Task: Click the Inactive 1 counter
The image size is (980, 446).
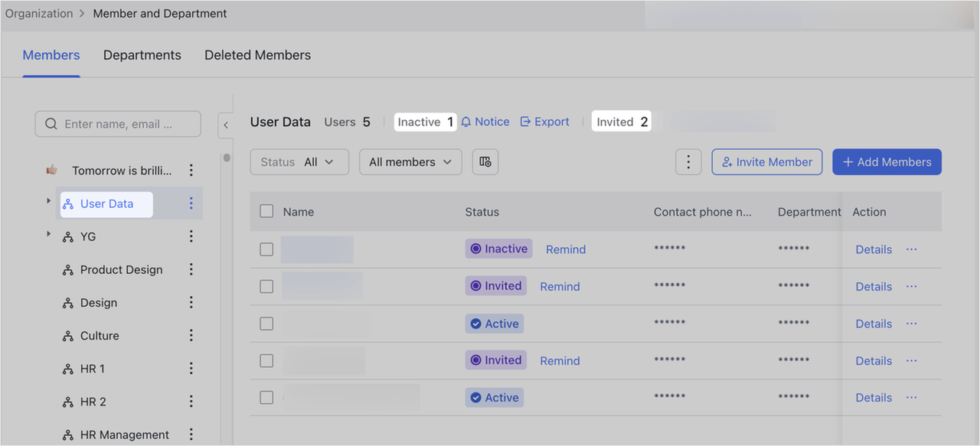Action: point(426,122)
